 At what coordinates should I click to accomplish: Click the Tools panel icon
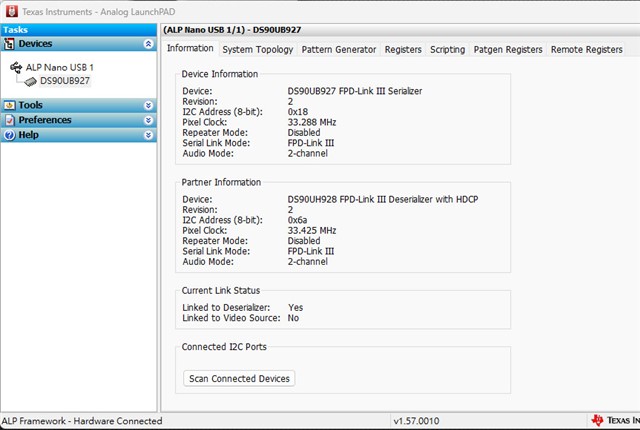(x=9, y=105)
